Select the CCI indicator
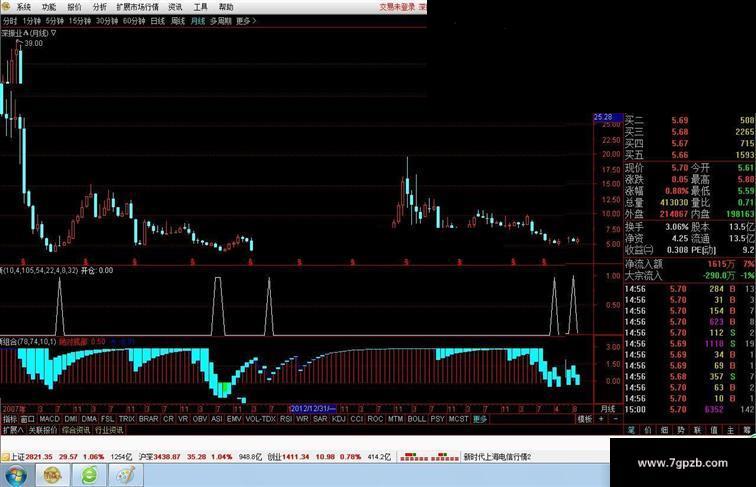The image size is (756, 487). [357, 419]
